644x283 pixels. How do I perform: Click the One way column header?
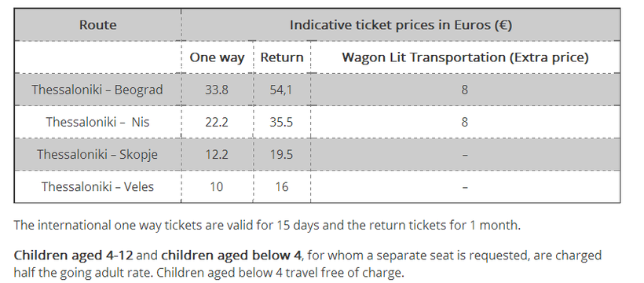pos(217,57)
